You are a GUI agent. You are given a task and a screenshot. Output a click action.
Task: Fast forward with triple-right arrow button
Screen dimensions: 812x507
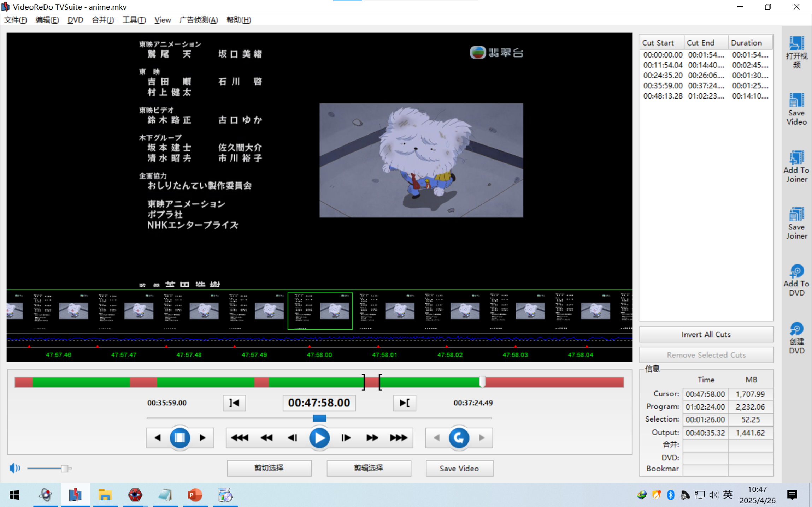coord(399,438)
